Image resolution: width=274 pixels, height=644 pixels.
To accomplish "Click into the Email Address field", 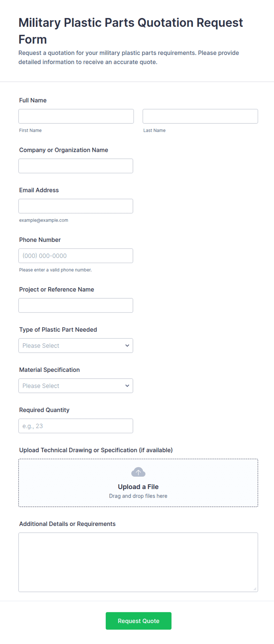I will [x=76, y=206].
